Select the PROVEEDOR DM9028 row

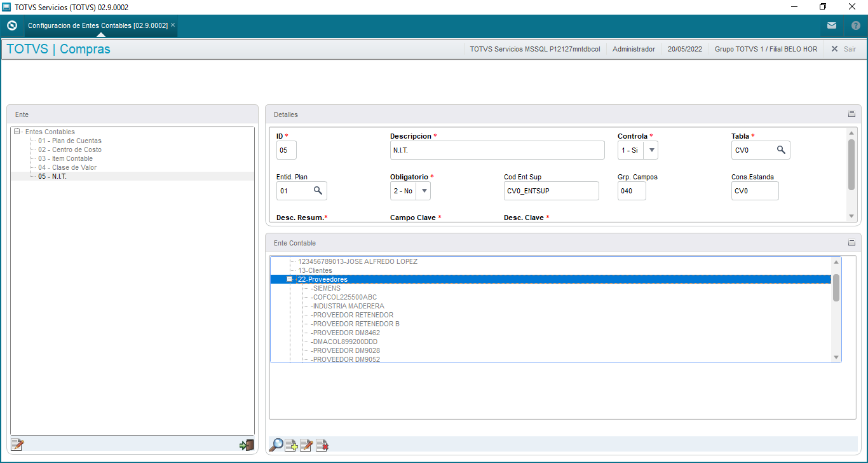pos(346,350)
